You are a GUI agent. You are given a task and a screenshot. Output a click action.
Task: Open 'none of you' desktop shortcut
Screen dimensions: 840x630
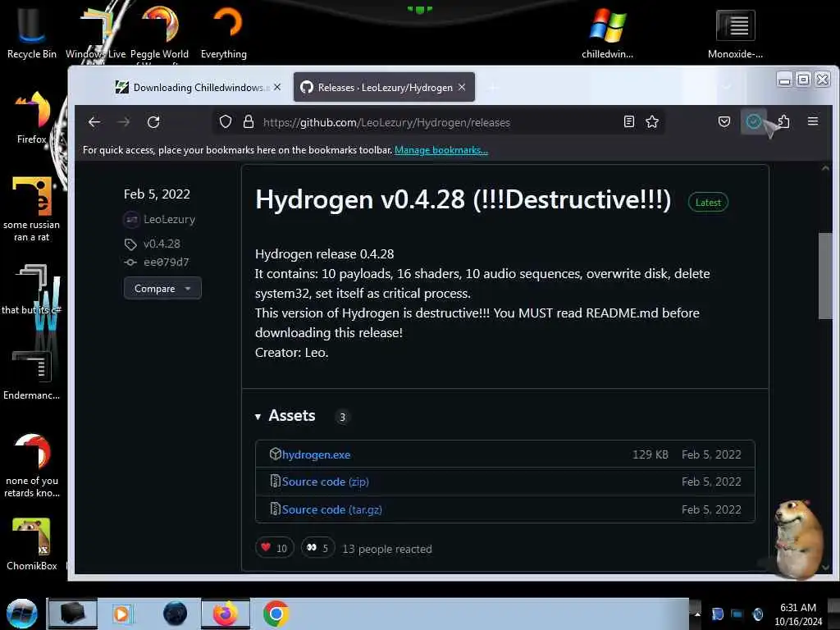[x=32, y=465]
